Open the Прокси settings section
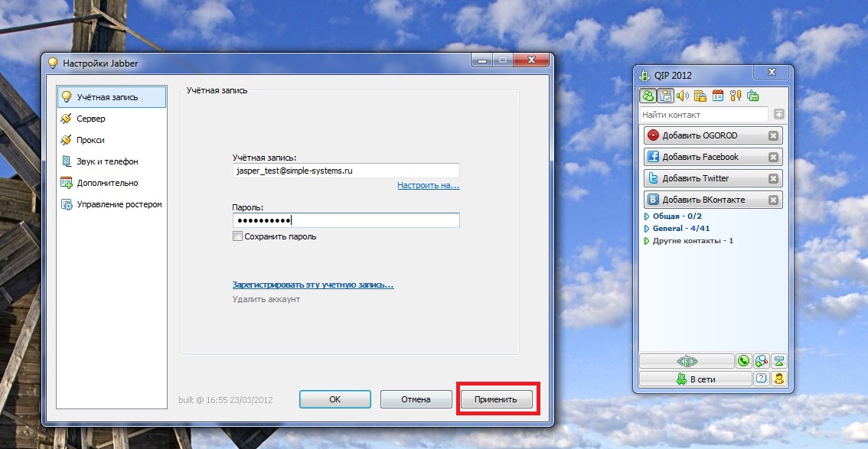Screen dimensions: 868x449 coord(112,140)
